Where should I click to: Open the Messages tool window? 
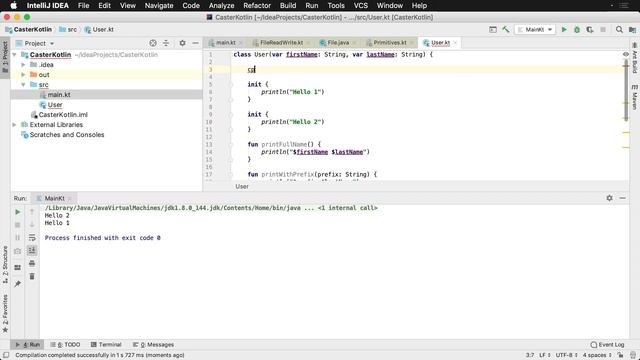point(153,344)
